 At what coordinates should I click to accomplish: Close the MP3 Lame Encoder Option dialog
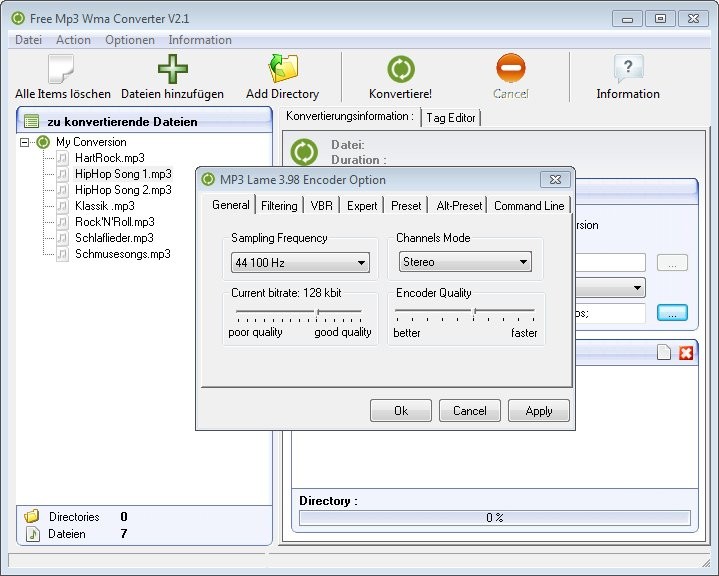[x=555, y=179]
